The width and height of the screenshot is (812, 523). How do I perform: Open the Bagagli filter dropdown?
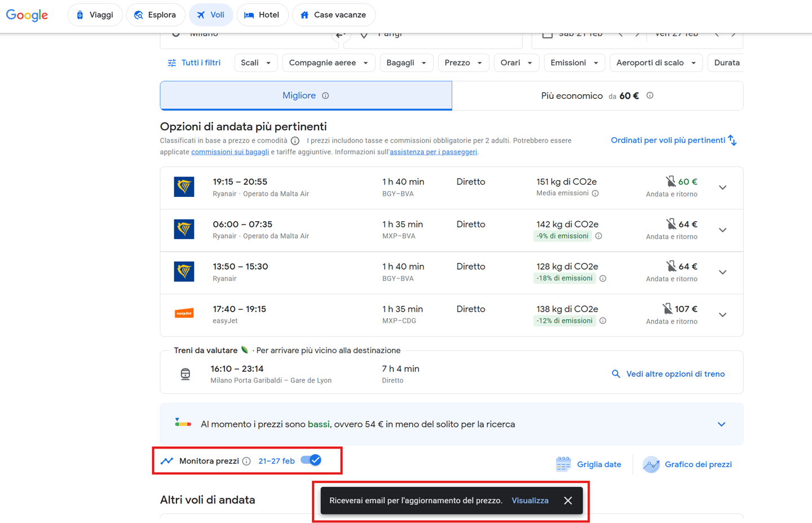tap(407, 63)
